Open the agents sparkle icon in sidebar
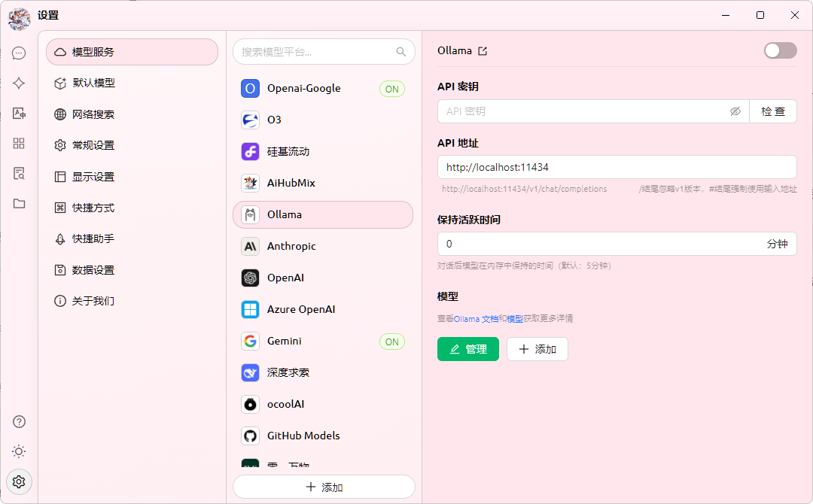Image resolution: width=813 pixels, height=504 pixels. click(19, 83)
